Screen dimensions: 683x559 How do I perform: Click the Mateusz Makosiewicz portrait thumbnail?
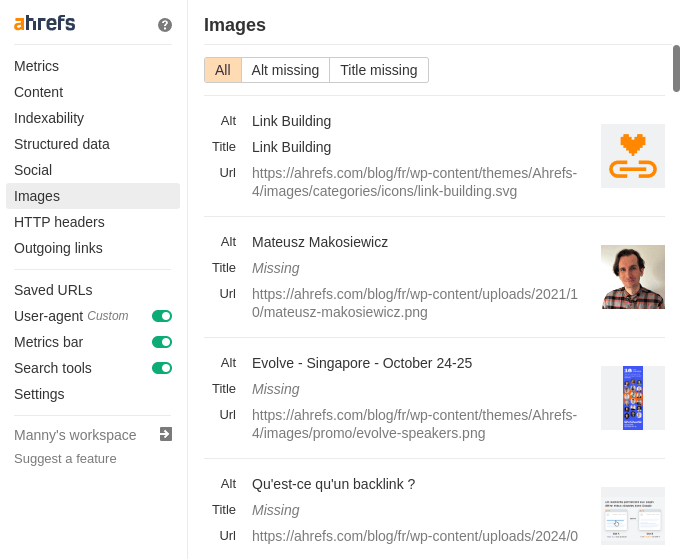(633, 277)
